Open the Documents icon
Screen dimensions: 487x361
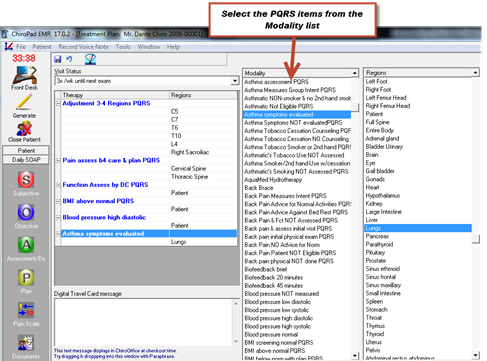point(26,343)
